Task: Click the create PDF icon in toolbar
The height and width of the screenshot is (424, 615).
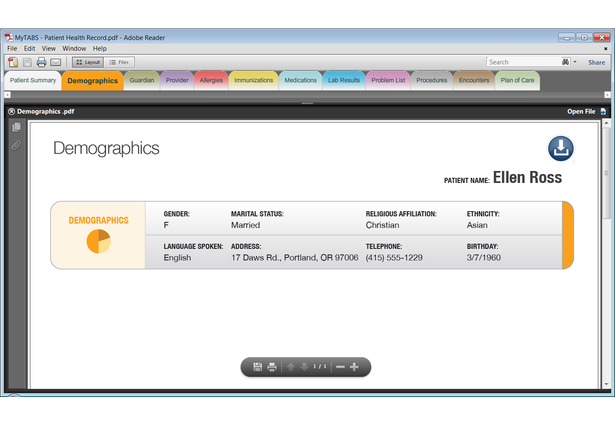Action: click(13, 62)
